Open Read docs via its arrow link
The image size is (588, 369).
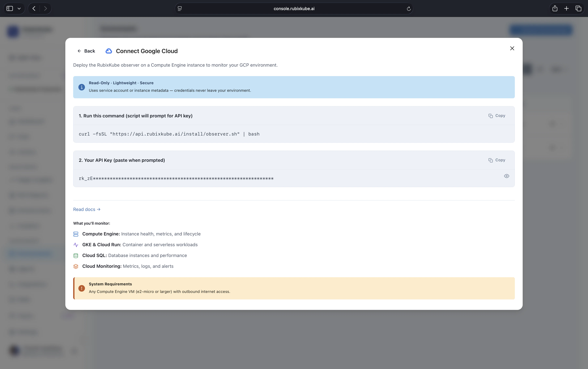point(99,209)
